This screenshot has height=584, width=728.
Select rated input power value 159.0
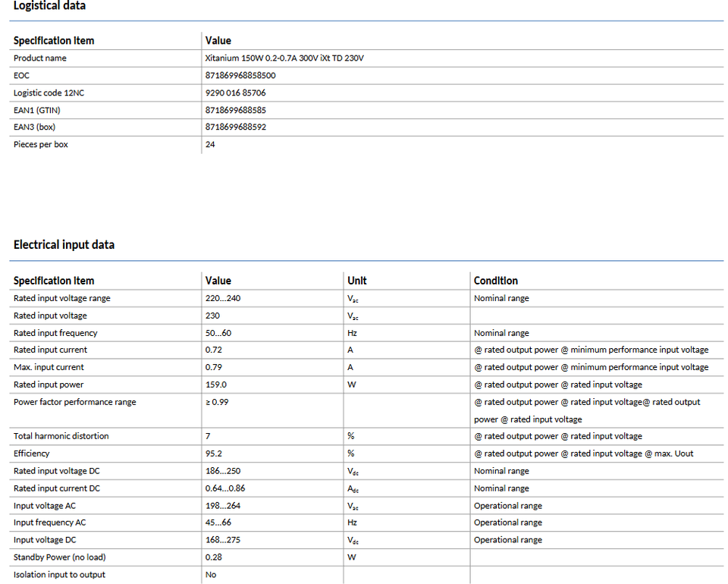coord(216,385)
